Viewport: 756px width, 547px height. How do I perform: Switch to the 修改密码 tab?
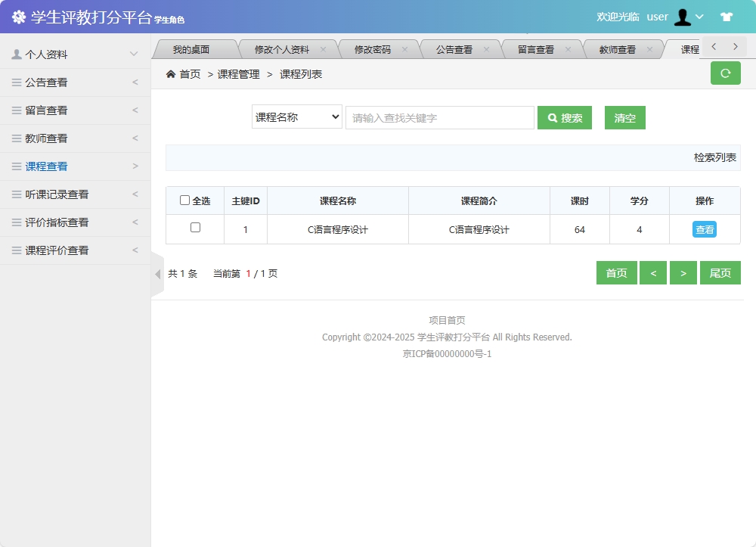tap(371, 48)
